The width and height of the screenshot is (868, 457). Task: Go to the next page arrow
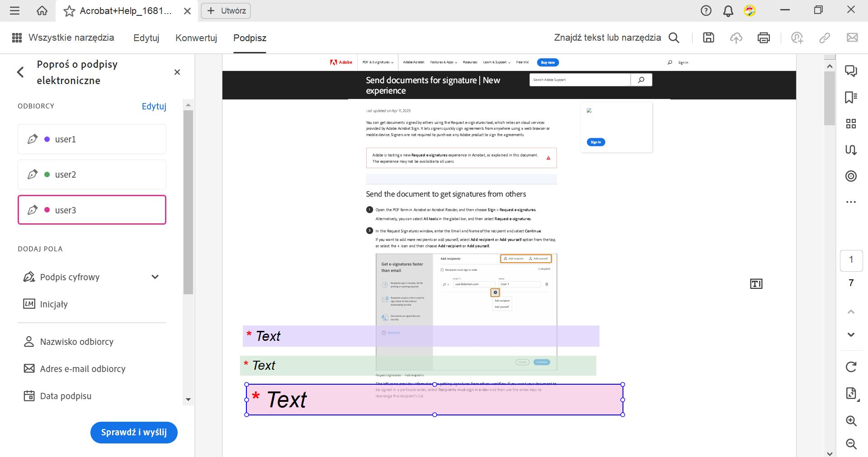(x=851, y=335)
